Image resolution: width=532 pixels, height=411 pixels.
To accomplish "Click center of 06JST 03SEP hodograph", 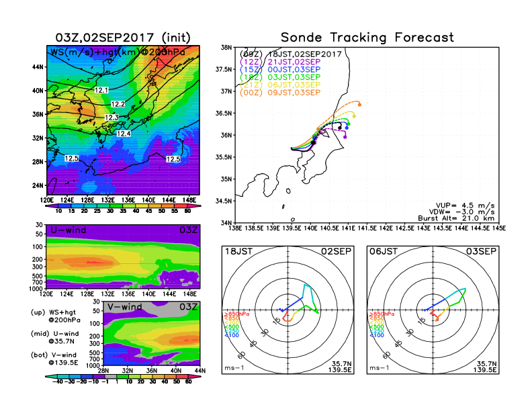I will pos(433,310).
